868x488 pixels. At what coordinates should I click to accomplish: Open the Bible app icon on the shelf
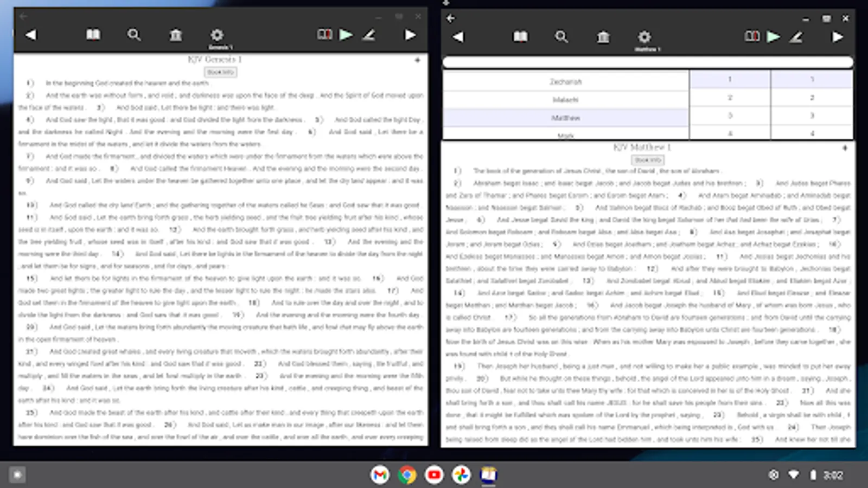pyautogui.click(x=488, y=475)
